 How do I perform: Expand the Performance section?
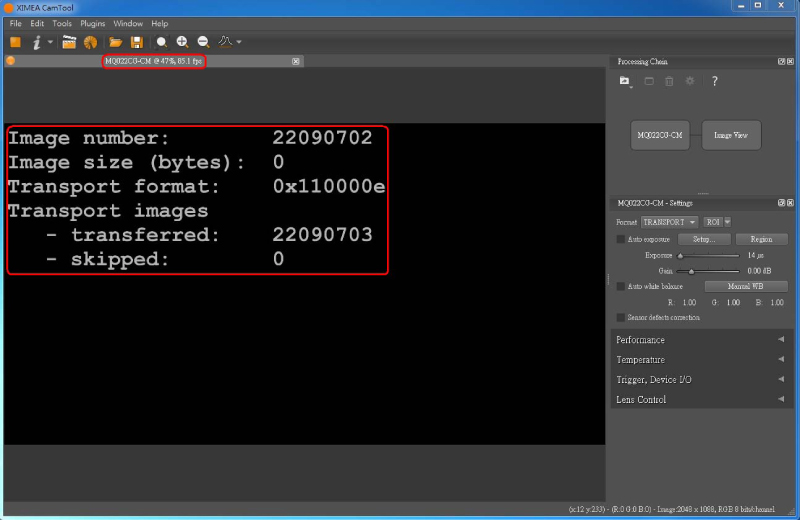702,339
